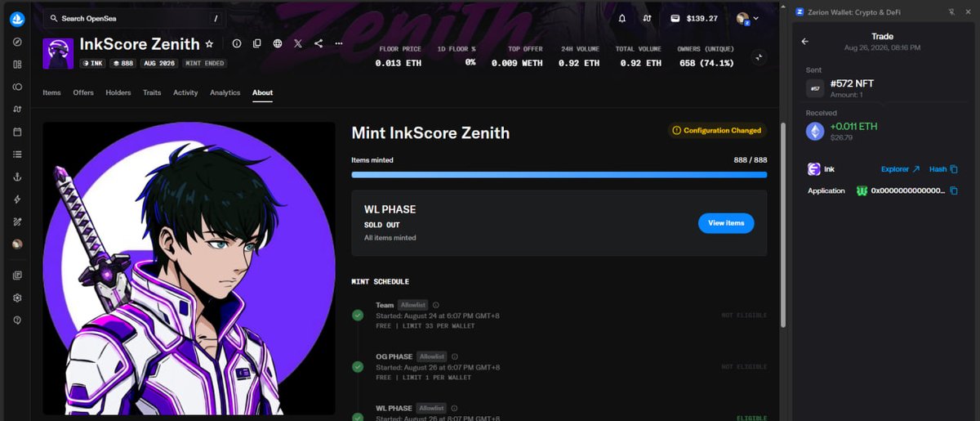Viewport: 980px width, 421px height.
Task: Click the 888 supply badge
Action: coord(123,63)
